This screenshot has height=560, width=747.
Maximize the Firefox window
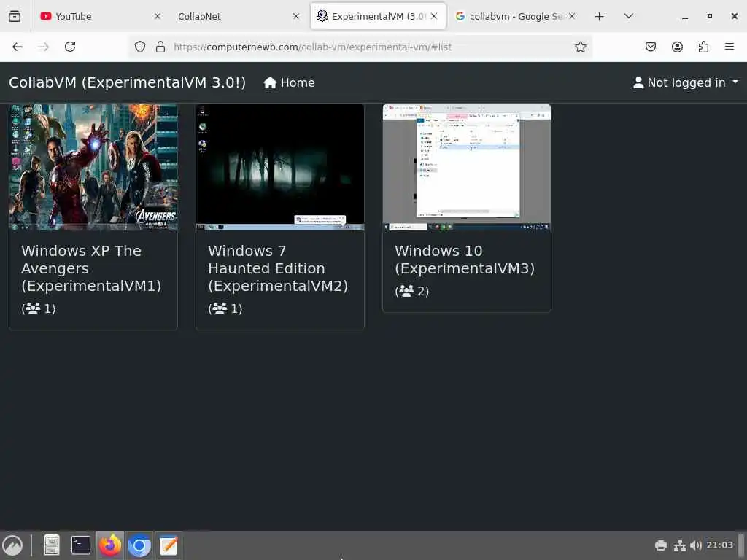click(x=709, y=16)
